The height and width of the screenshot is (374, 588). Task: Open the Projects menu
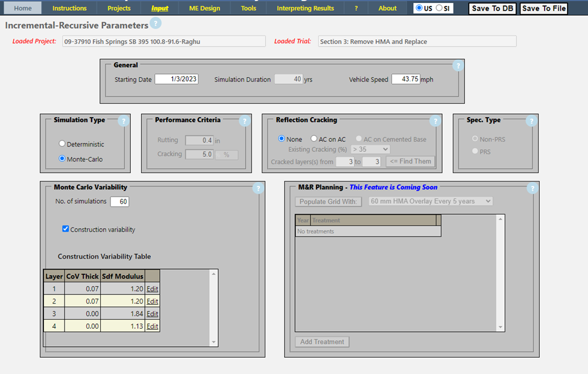(119, 8)
